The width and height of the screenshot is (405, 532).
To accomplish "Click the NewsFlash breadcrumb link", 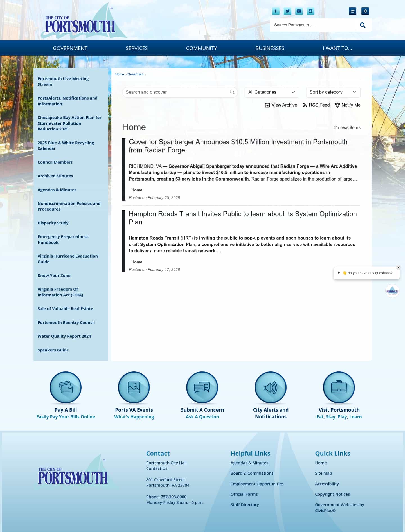I will (x=136, y=74).
